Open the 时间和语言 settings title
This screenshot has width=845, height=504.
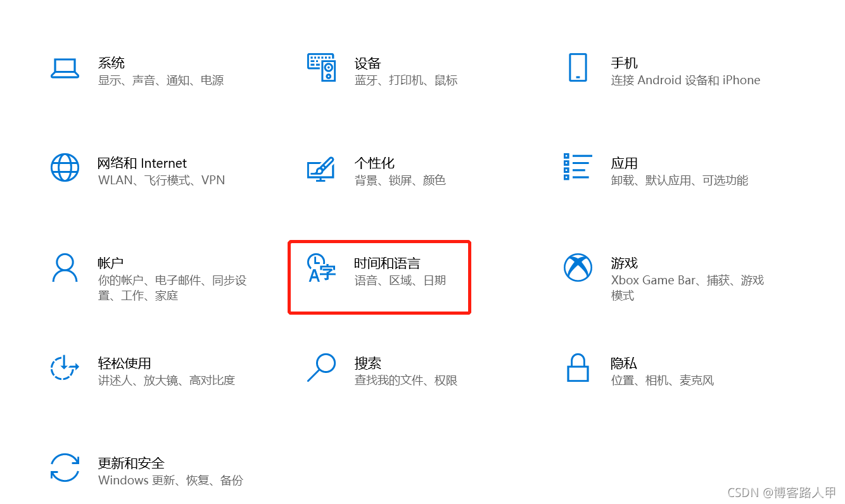(387, 263)
